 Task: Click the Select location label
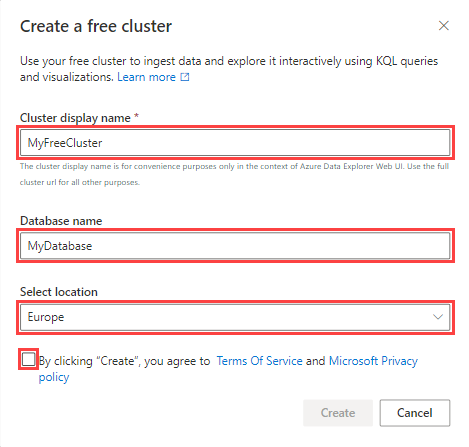[x=59, y=292]
